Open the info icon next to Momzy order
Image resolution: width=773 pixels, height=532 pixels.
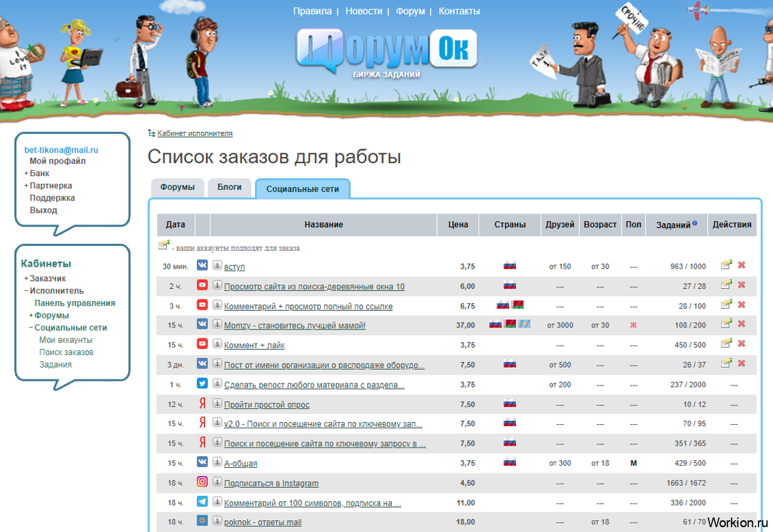coord(217,324)
